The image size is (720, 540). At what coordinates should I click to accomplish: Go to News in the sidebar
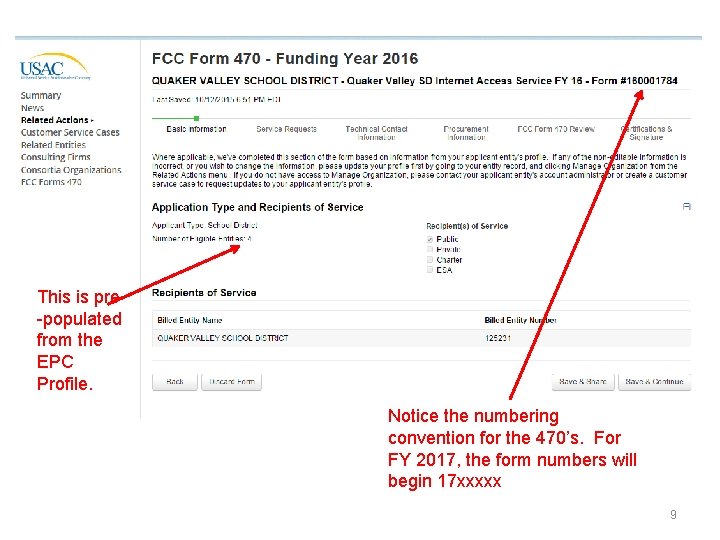point(32,108)
